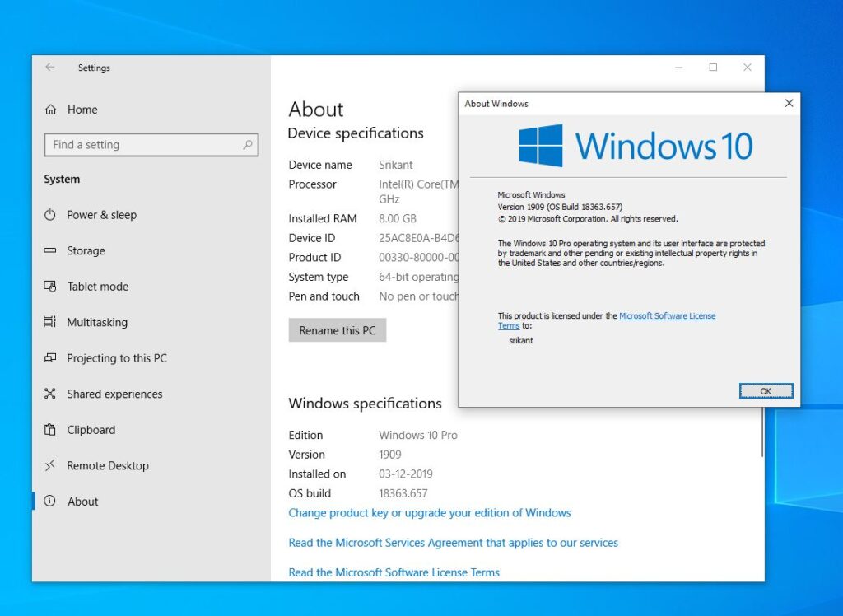Click the search magnifier icon
This screenshot has width=843, height=616.
tap(247, 145)
